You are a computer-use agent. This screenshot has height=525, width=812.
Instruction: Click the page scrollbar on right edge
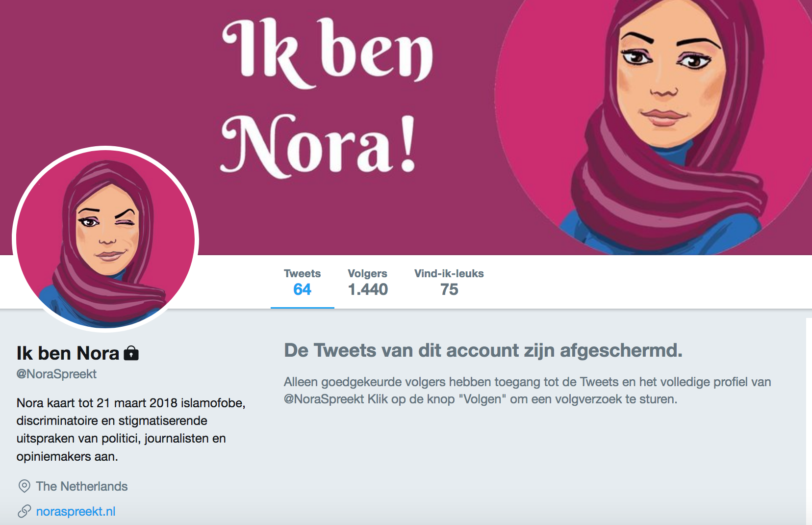click(x=809, y=422)
